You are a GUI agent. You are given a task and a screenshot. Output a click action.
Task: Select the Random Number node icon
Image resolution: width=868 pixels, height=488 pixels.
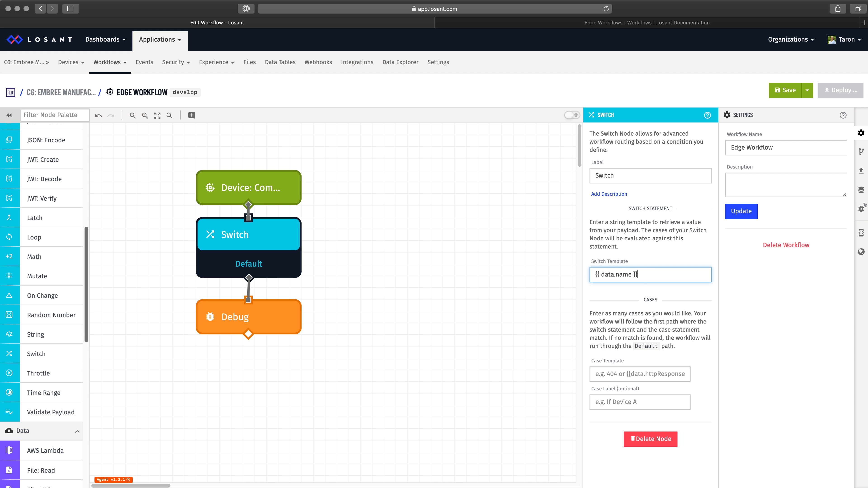click(9, 314)
